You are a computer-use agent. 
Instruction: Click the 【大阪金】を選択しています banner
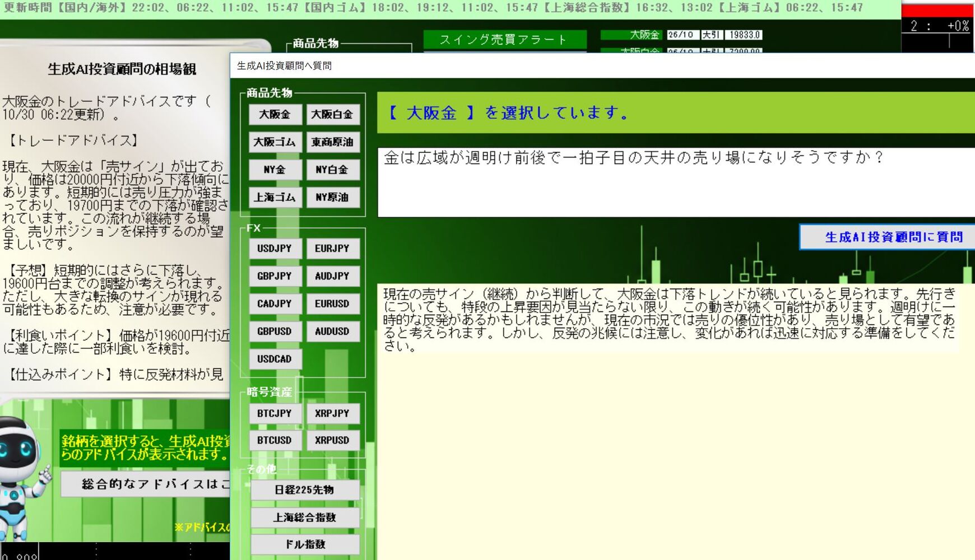(x=676, y=113)
